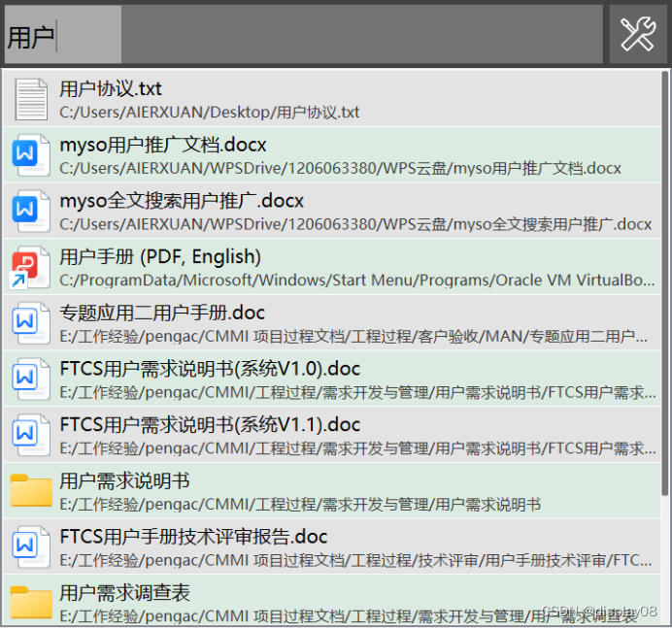Select the folder result title 用户需求调查表
The width and height of the screenshot is (672, 628).
(x=124, y=593)
